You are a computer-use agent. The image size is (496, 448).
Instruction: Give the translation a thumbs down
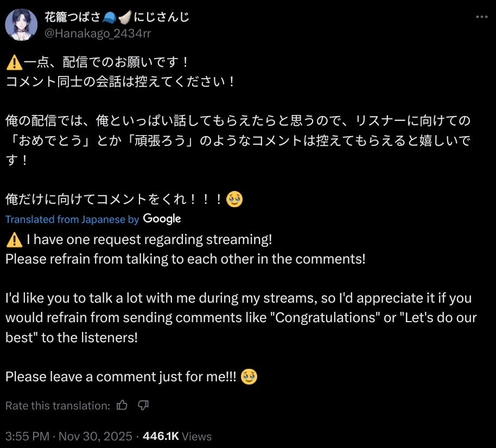pos(143,405)
